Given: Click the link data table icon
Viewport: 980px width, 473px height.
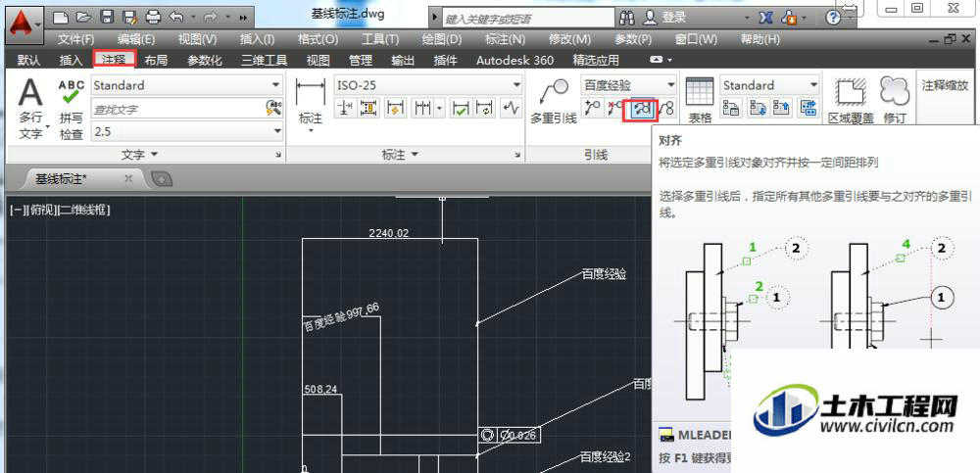Looking at the screenshot, I should coord(809,108).
